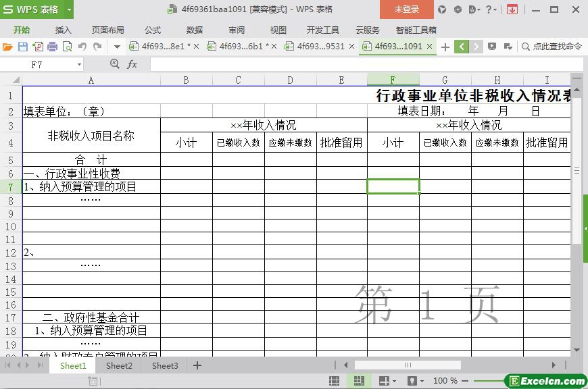
Task: Click the 点此查找命令 search box
Action: coord(552,47)
